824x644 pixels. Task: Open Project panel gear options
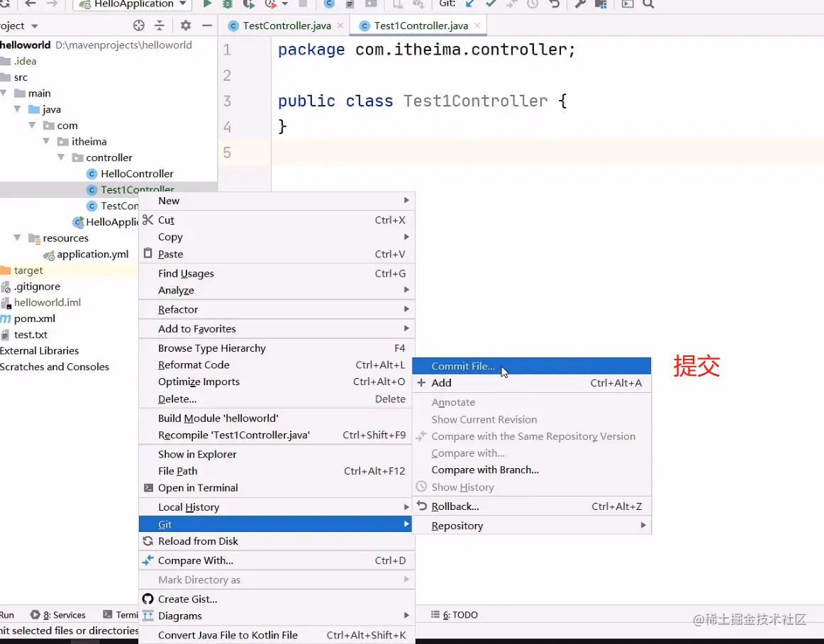tap(186, 26)
